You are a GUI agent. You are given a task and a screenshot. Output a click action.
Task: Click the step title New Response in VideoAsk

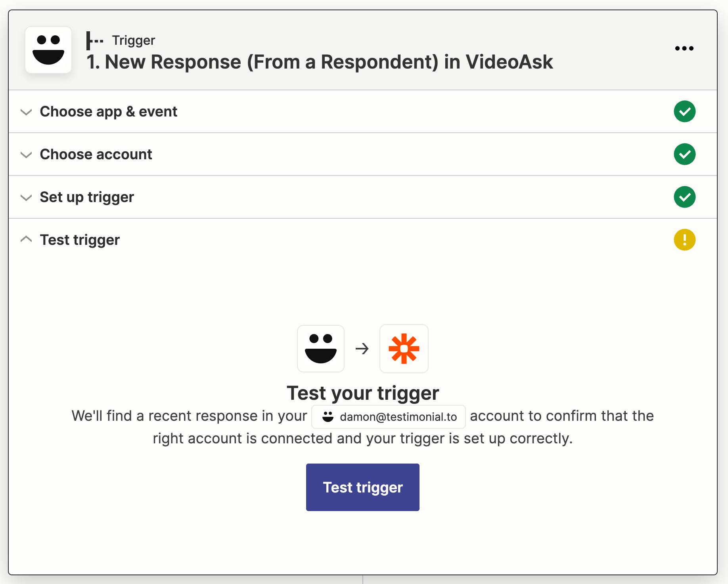coord(320,62)
